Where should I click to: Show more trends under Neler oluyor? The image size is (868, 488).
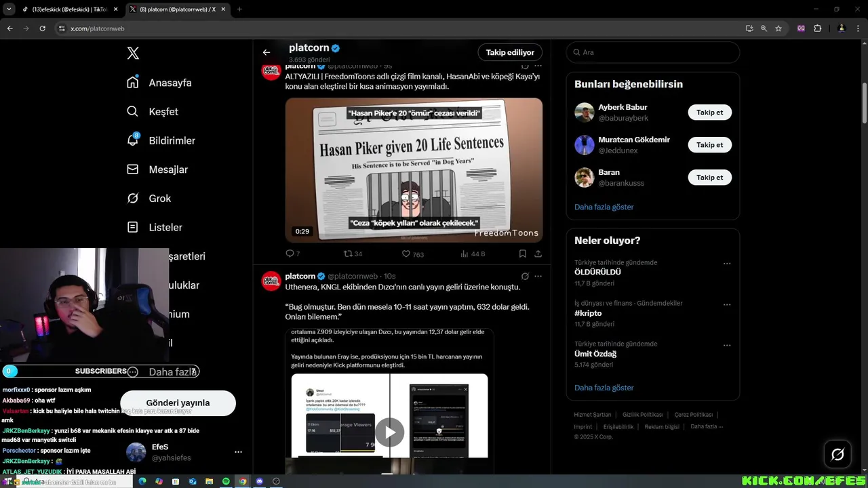pyautogui.click(x=604, y=388)
